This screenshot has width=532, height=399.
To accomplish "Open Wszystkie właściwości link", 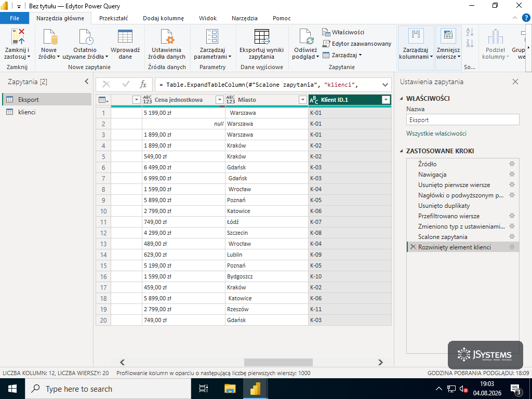I will pyautogui.click(x=436, y=134).
